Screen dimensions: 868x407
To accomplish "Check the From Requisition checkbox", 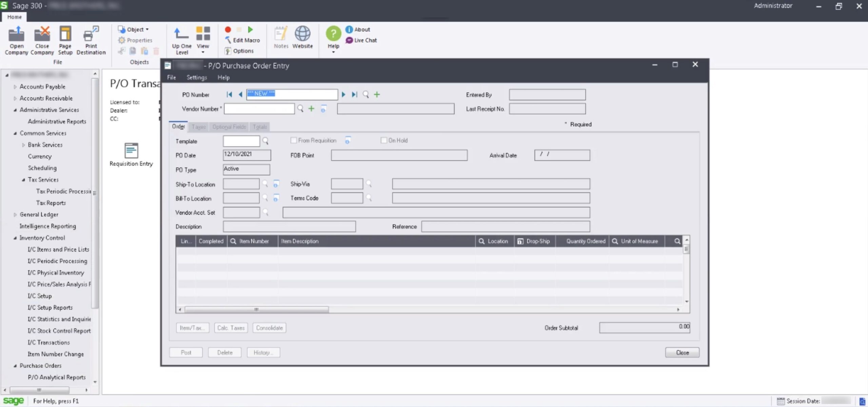I will [294, 140].
